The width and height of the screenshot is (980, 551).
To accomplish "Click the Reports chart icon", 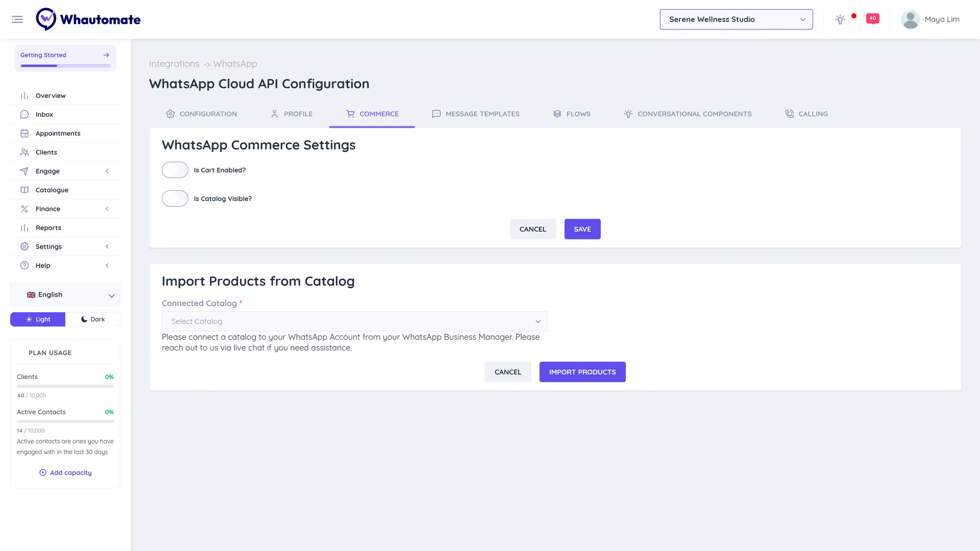I will point(24,228).
